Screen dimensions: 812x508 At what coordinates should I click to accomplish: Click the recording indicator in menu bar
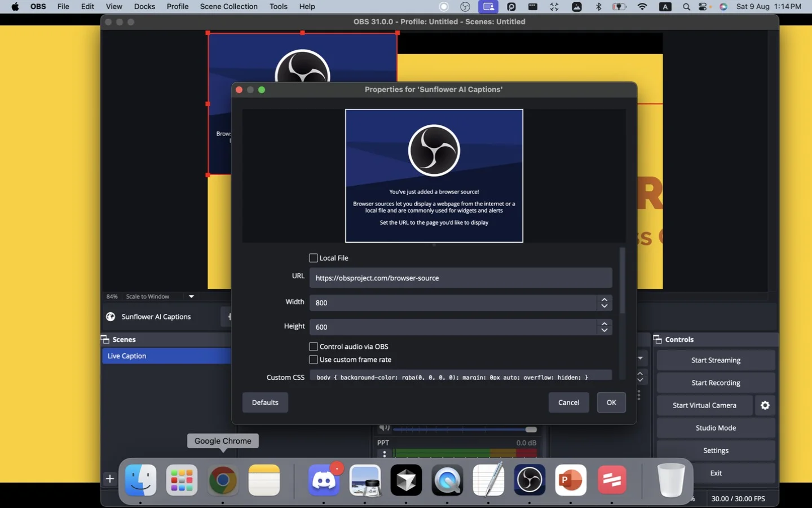[444, 7]
